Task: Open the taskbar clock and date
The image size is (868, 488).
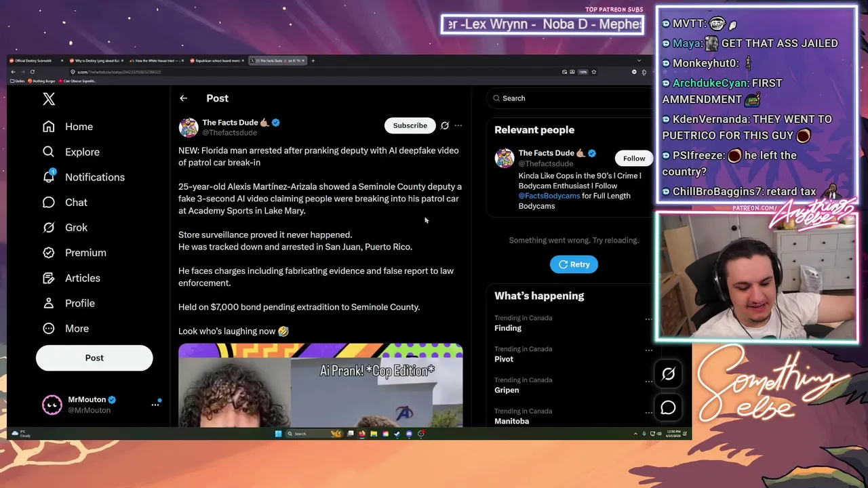Action: click(673, 434)
